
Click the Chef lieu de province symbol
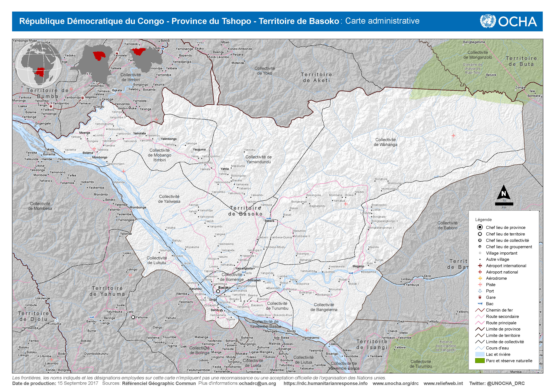point(480,227)
